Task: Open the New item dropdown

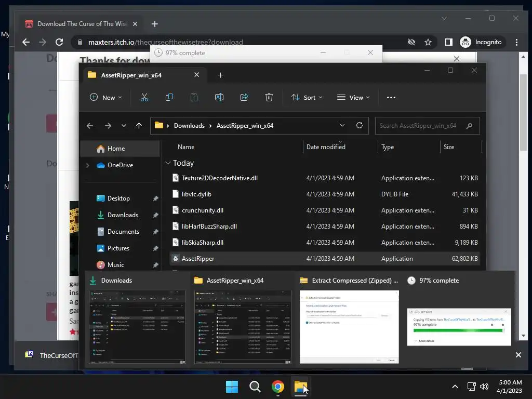Action: 106,97
